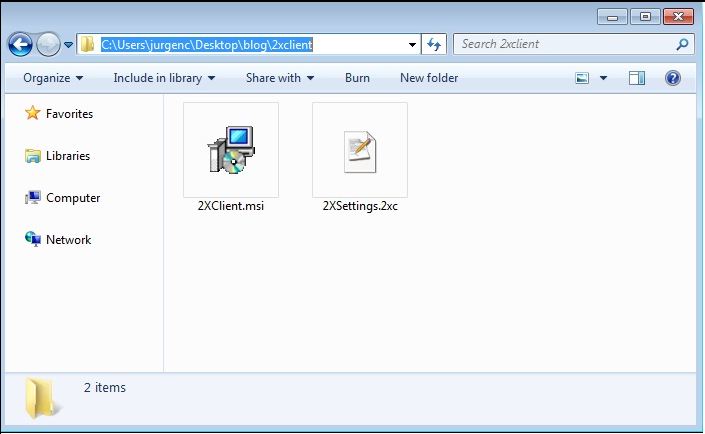
Task: Toggle the preview pane icon
Action: [637, 78]
